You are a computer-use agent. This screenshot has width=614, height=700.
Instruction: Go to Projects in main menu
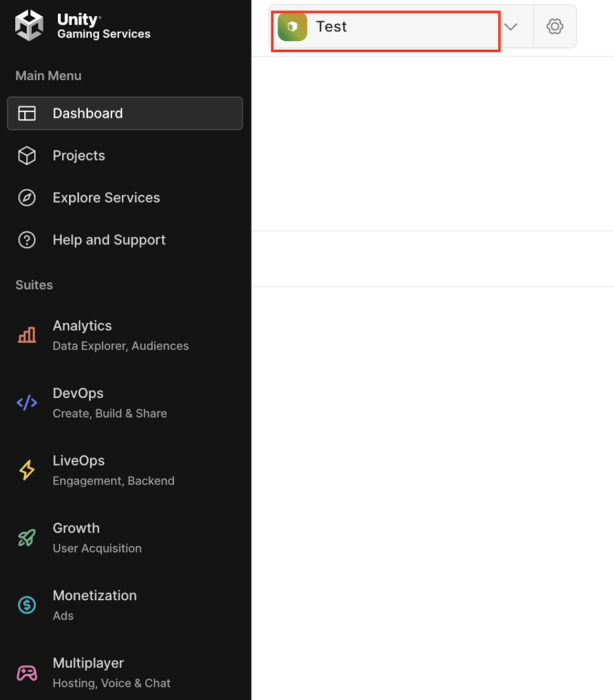(125, 155)
